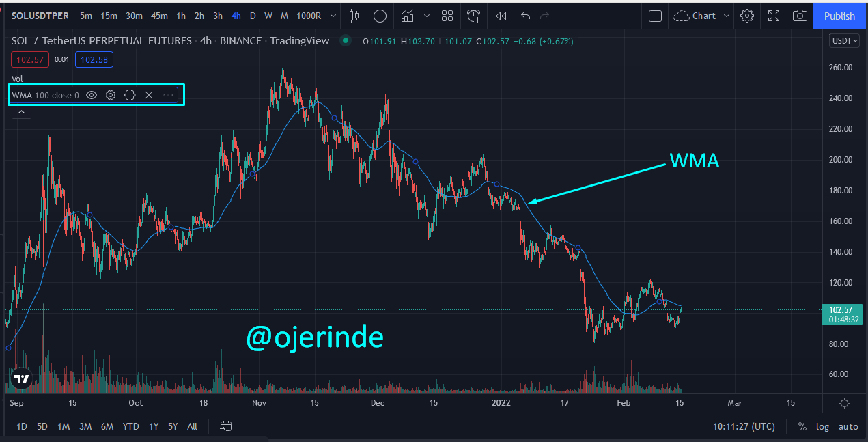Click the Publish button
The width and height of the screenshot is (868, 442).
(x=839, y=16)
